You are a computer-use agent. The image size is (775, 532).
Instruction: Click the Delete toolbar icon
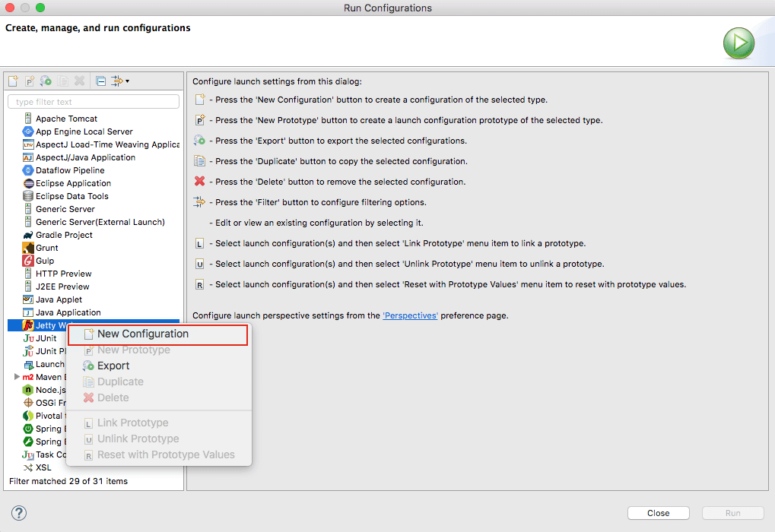tap(79, 81)
